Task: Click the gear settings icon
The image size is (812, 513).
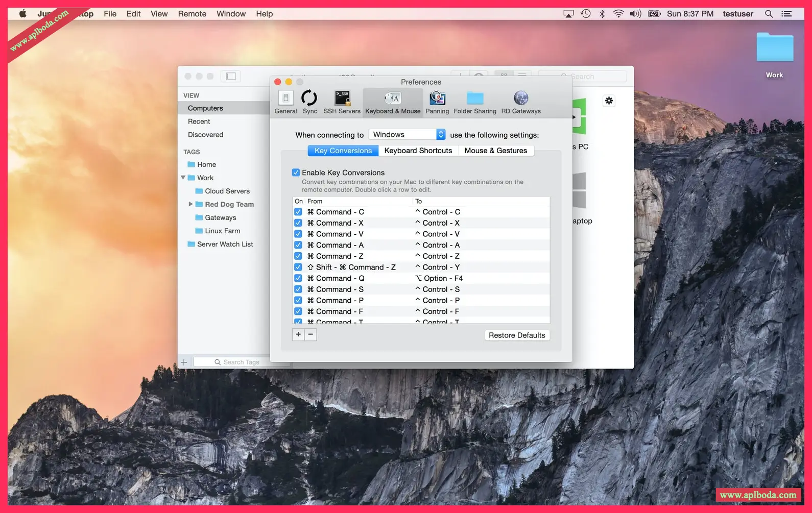Action: pyautogui.click(x=609, y=101)
